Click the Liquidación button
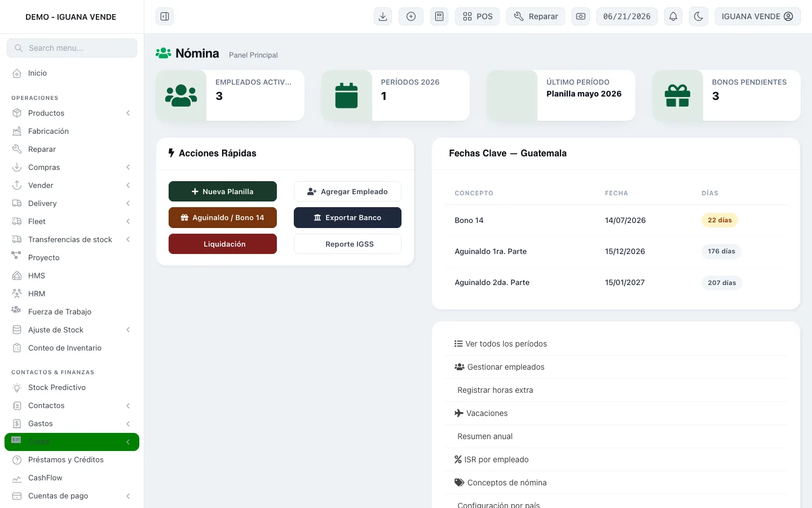 coord(223,244)
